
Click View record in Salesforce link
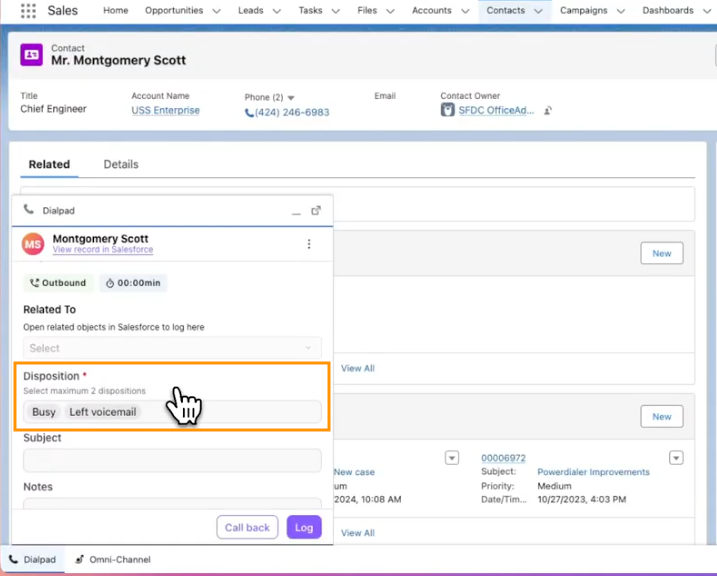point(102,250)
